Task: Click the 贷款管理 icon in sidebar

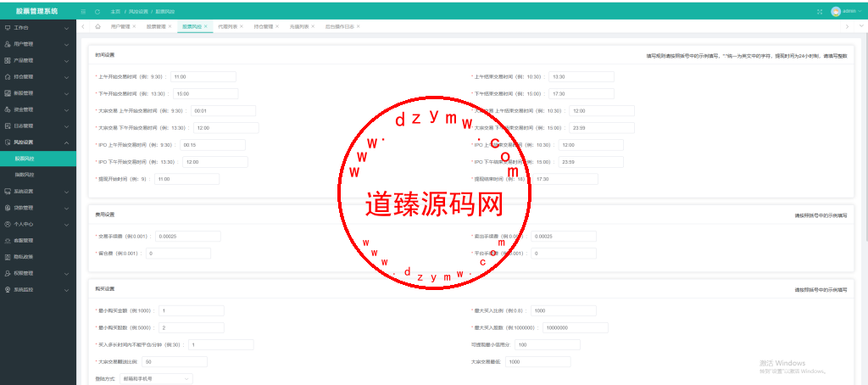Action: coord(7,208)
